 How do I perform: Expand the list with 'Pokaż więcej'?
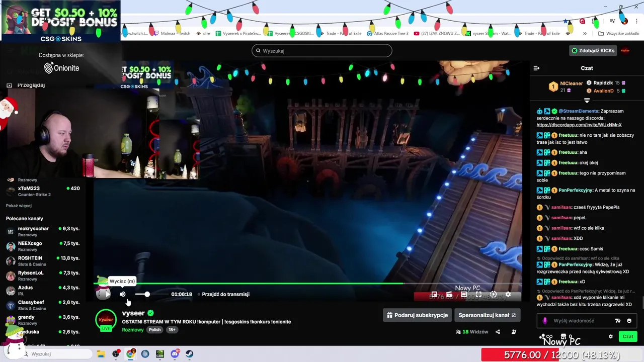(19, 206)
